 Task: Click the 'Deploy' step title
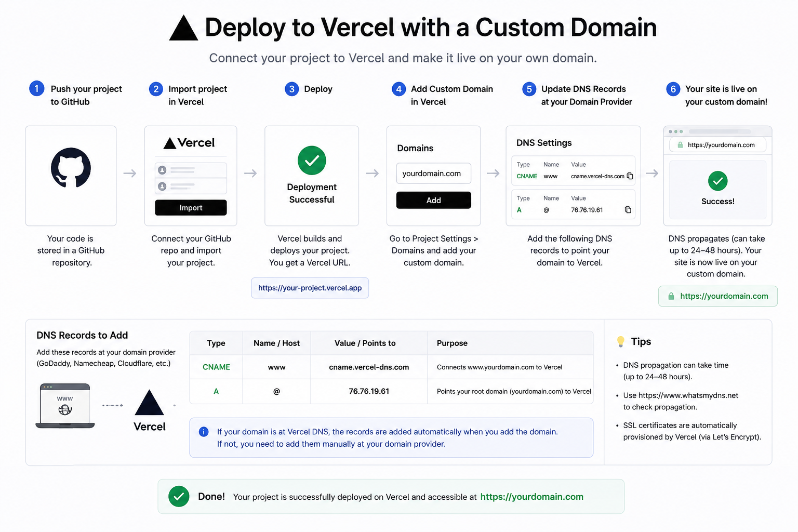[318, 89]
